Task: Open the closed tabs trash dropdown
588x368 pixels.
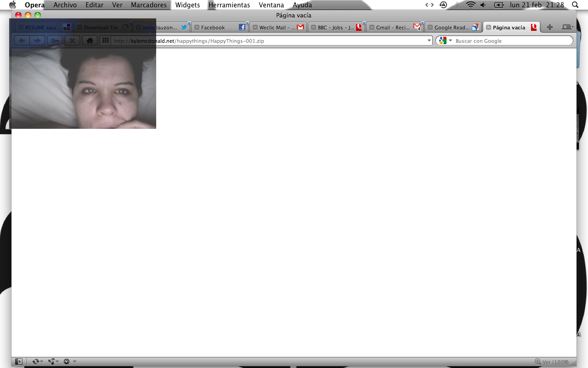Action: [x=568, y=27]
